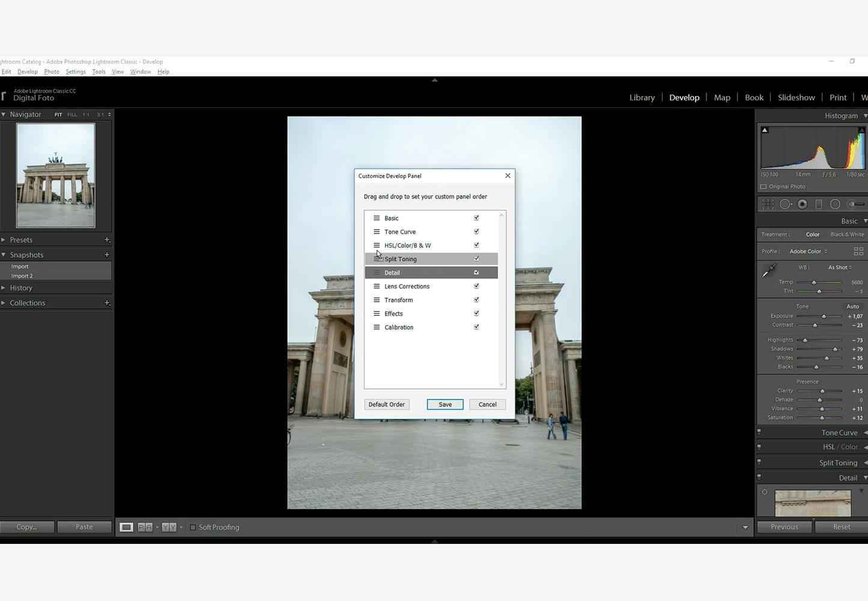Screen dimensions: 868x601
Task: Toggle highlight clipping indicator in histogram
Action: tap(861, 130)
